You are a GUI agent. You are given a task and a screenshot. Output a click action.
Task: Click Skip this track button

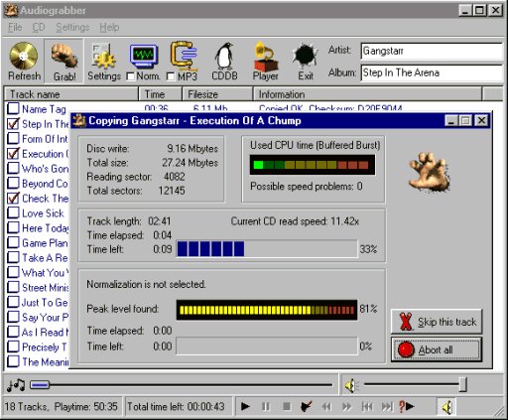click(x=437, y=322)
